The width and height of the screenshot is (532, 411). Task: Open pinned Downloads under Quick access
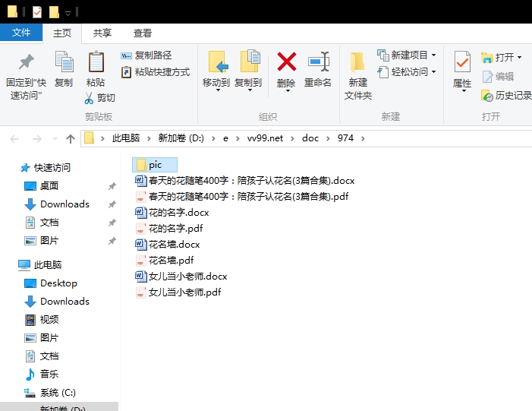57,204
